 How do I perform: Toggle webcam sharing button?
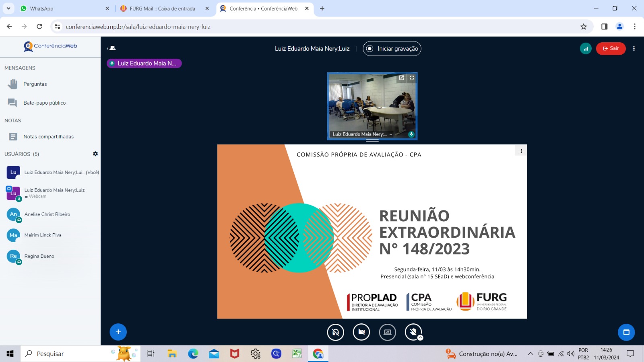point(361,332)
